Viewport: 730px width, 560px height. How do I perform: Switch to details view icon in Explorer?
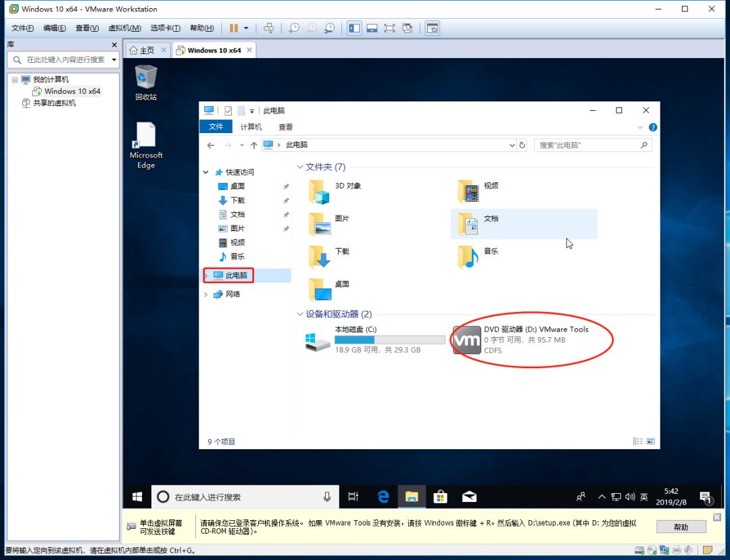(638, 441)
